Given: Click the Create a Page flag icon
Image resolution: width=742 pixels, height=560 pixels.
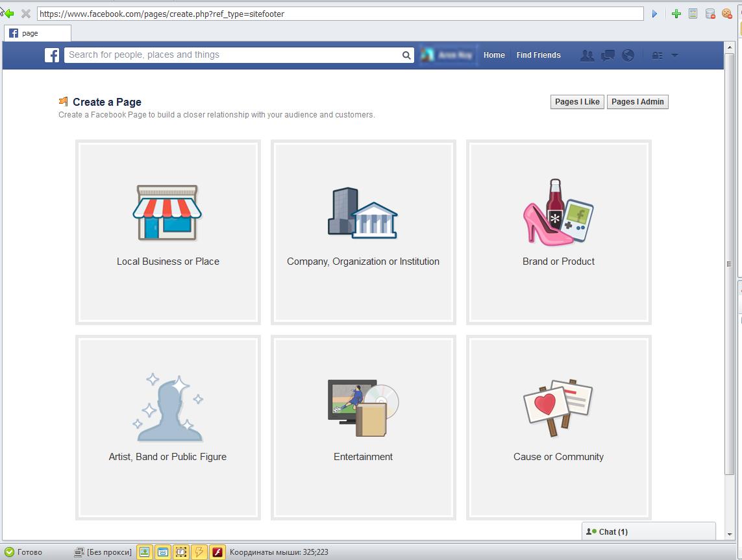Looking at the screenshot, I should click(x=63, y=101).
